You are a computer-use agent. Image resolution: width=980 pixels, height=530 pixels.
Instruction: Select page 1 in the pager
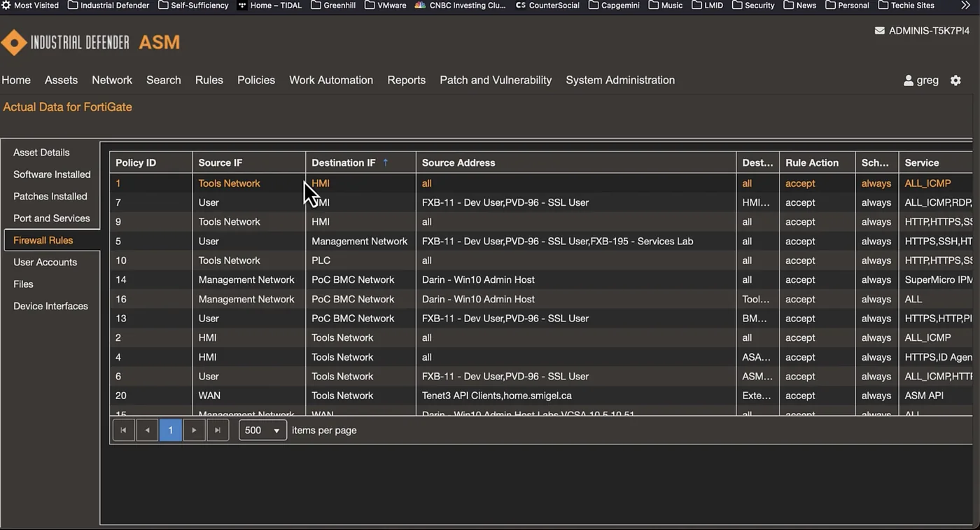171,430
